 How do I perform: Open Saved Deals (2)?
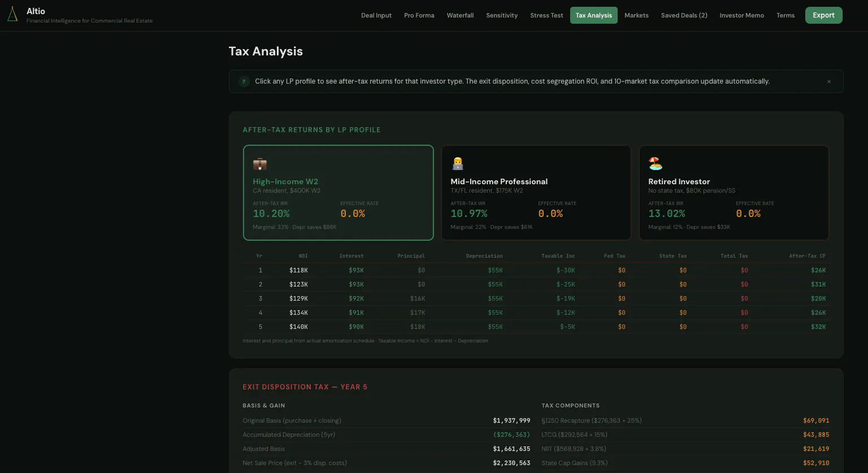[684, 15]
